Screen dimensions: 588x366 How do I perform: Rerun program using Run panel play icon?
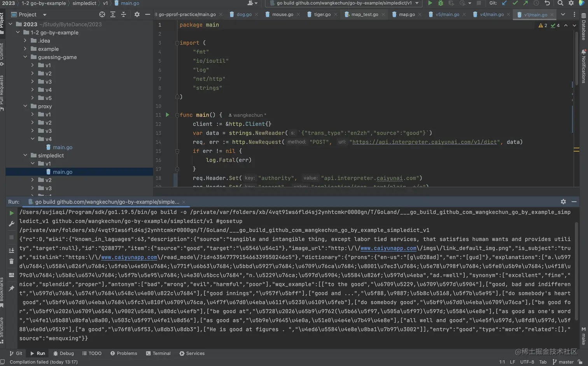[12, 213]
